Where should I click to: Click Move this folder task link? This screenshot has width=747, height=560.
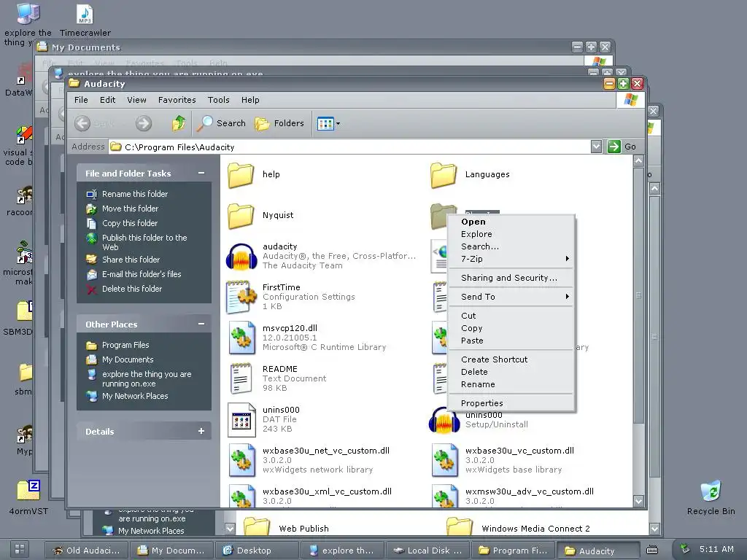pyautogui.click(x=130, y=209)
